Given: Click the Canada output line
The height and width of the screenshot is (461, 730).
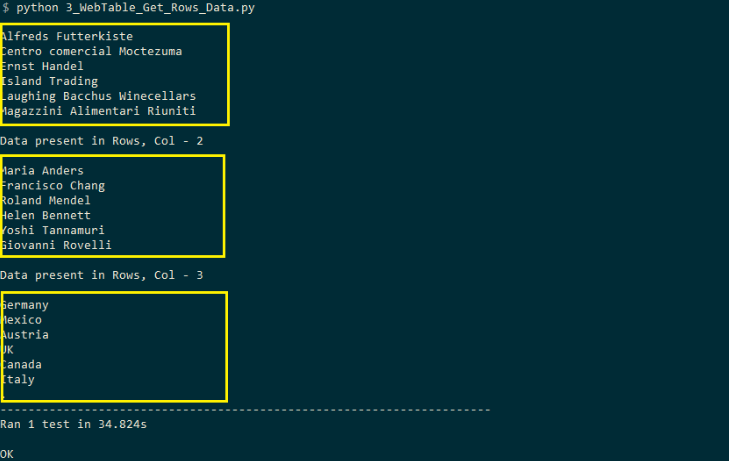Looking at the screenshot, I should click(x=22, y=365).
